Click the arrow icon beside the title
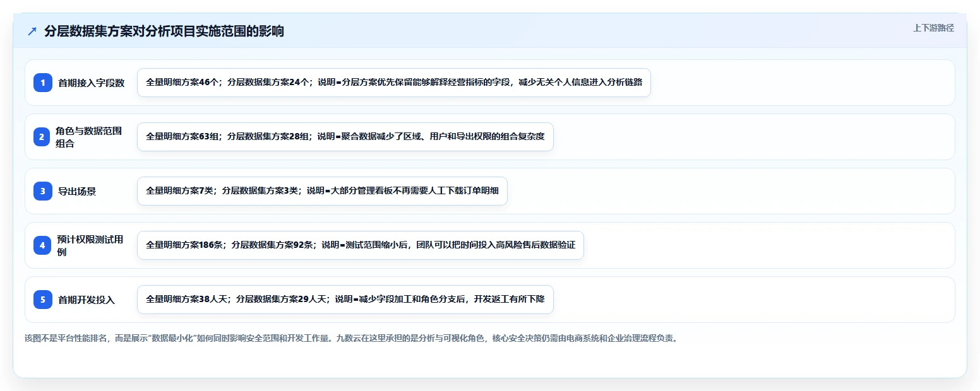 click(32, 32)
